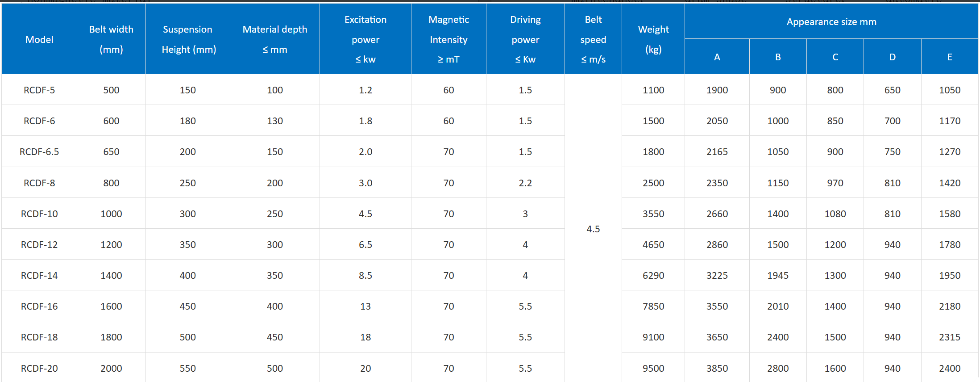Select the Belt speed header cell

tap(593, 39)
